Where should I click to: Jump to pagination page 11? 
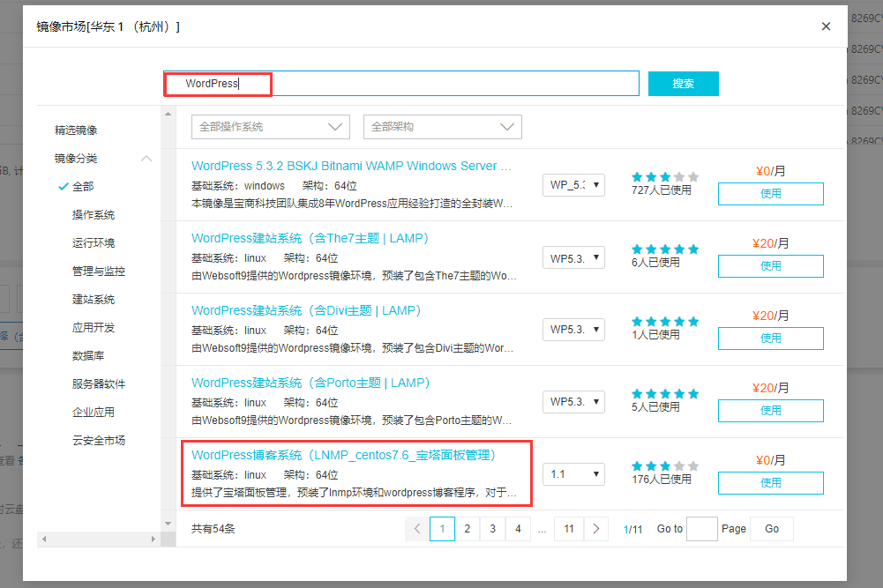pyautogui.click(x=569, y=529)
